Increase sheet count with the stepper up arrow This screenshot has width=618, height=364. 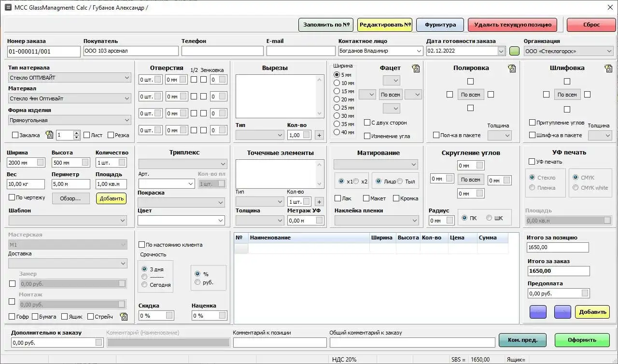coord(76,132)
